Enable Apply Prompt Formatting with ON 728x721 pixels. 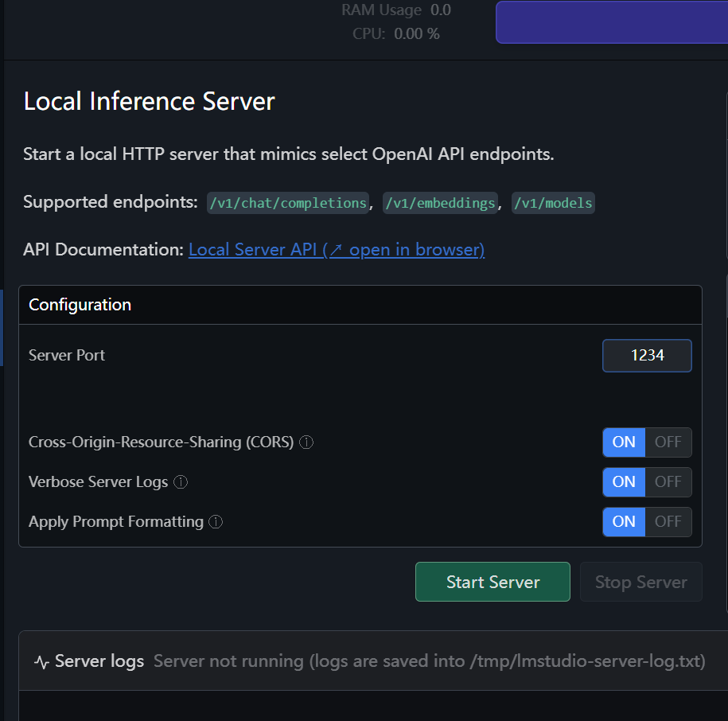[624, 522]
